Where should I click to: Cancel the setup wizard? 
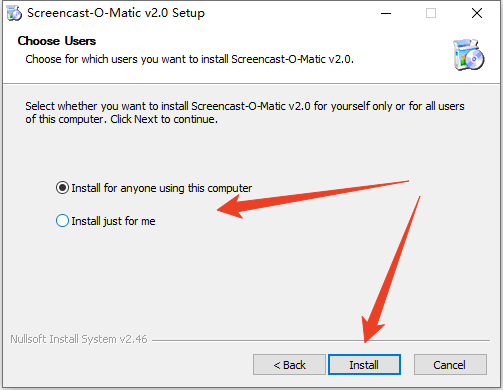(450, 365)
